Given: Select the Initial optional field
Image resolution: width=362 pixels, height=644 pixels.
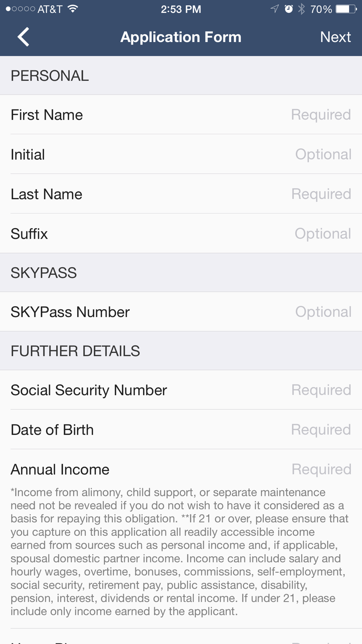Looking at the screenshot, I should (x=181, y=154).
